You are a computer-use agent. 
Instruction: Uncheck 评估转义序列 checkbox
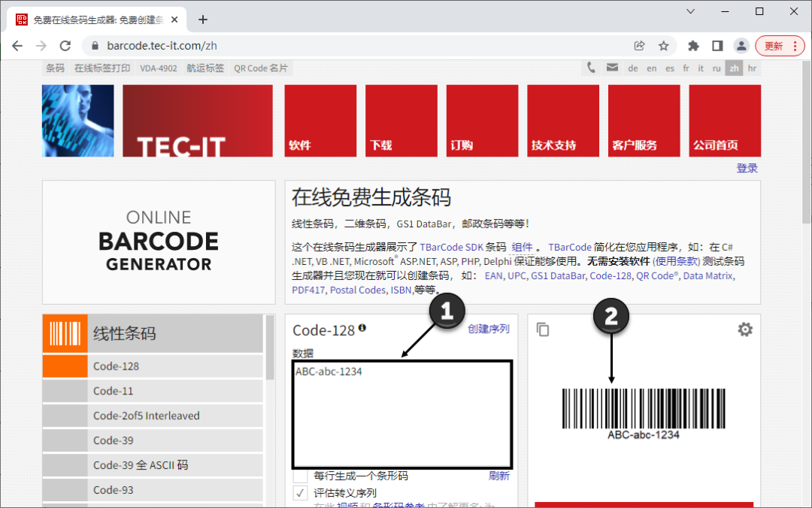[300, 492]
